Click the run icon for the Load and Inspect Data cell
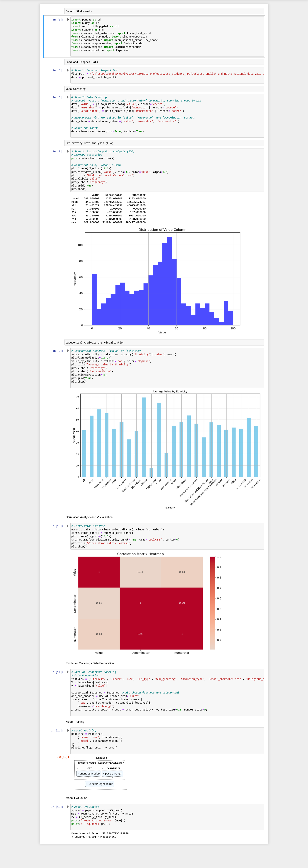Screen dimensions: 308x868 click(68, 70)
